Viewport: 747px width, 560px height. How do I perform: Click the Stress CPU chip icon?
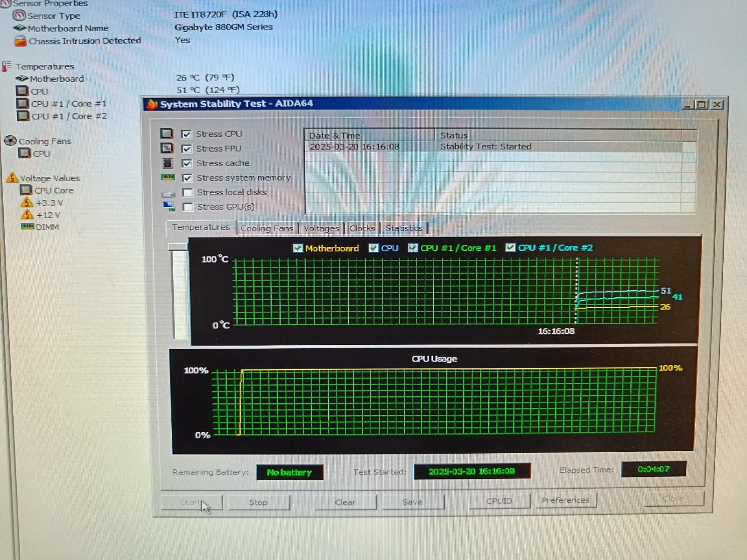pos(167,133)
